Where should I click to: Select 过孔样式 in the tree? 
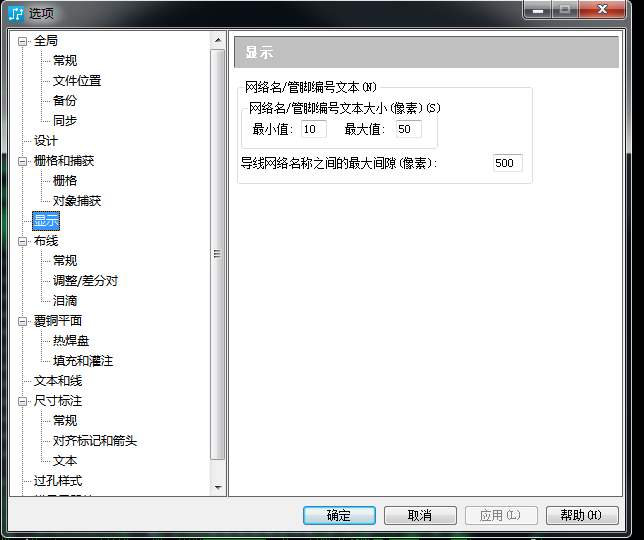[58, 481]
